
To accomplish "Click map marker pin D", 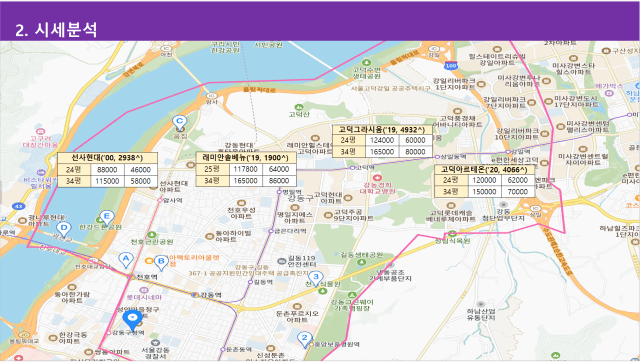I will (x=63, y=229).
